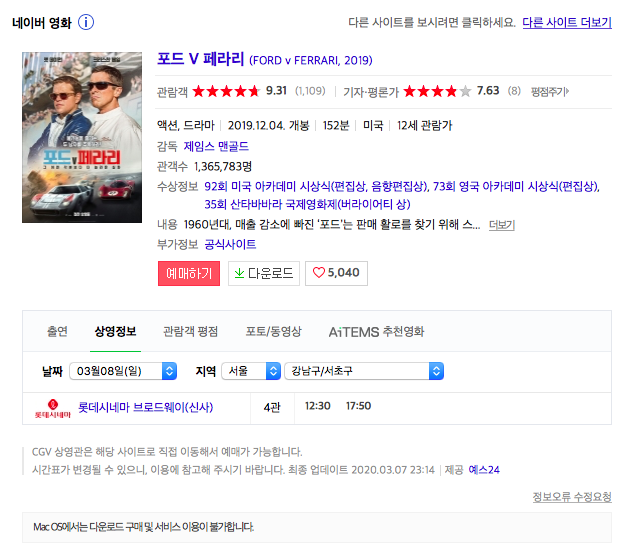Click the release date 2019.12.04. 개봉
Screen dimensions: 635x559
tap(268, 126)
